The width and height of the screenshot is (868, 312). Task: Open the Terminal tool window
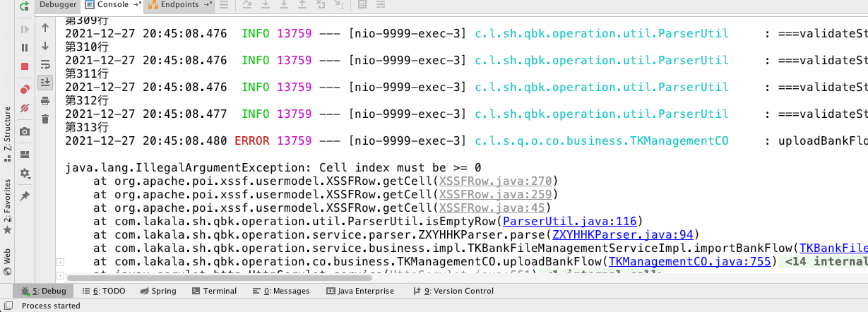(213, 291)
